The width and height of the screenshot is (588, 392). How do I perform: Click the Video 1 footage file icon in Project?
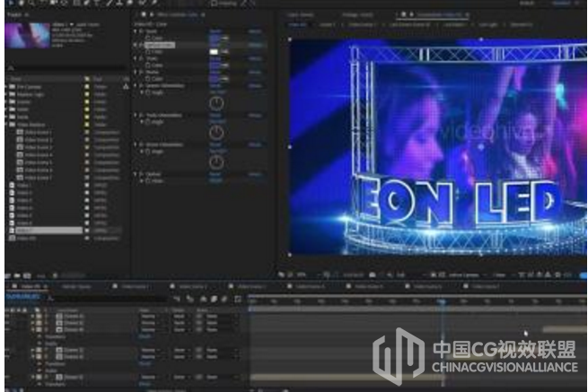click(12, 185)
